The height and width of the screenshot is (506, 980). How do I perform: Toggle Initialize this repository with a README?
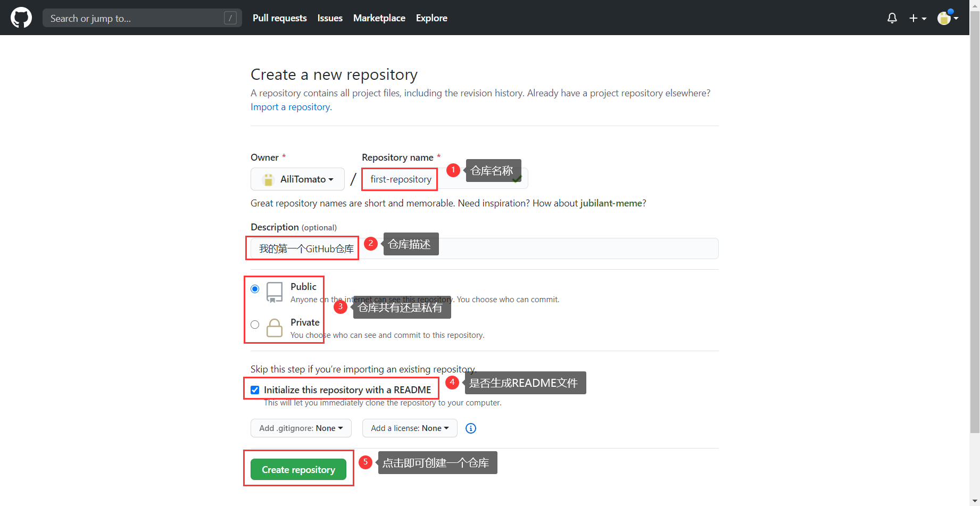click(x=255, y=390)
